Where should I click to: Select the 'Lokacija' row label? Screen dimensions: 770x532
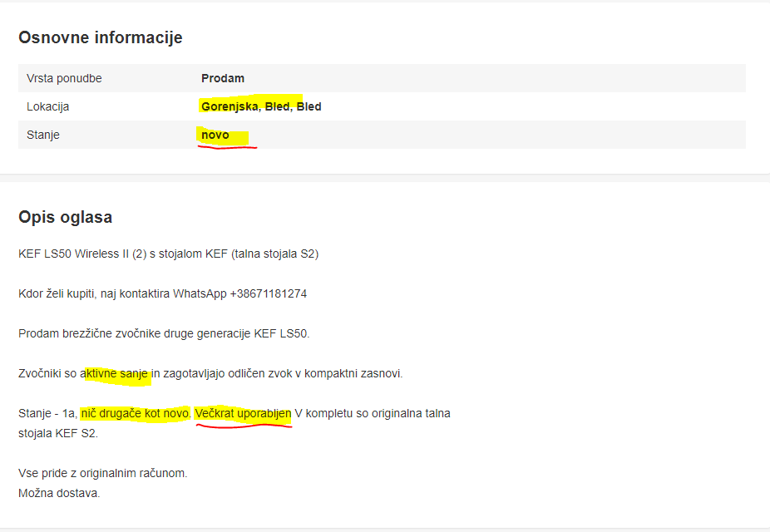pyautogui.click(x=47, y=106)
